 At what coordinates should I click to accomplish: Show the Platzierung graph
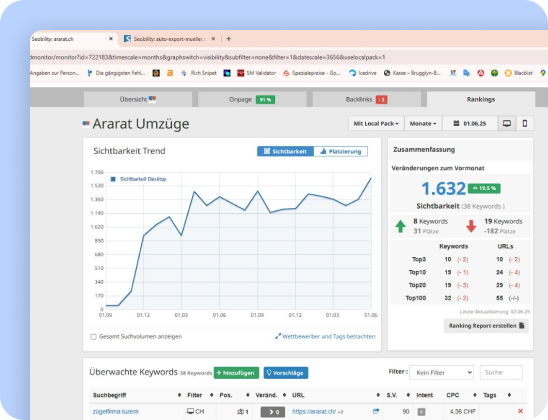[341, 151]
